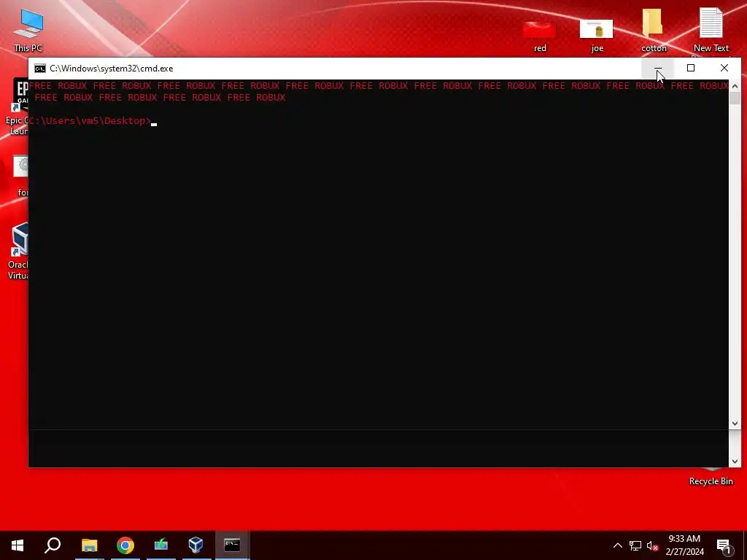The width and height of the screenshot is (747, 560).
Task: Open the This PC desktop icon
Action: click(28, 30)
